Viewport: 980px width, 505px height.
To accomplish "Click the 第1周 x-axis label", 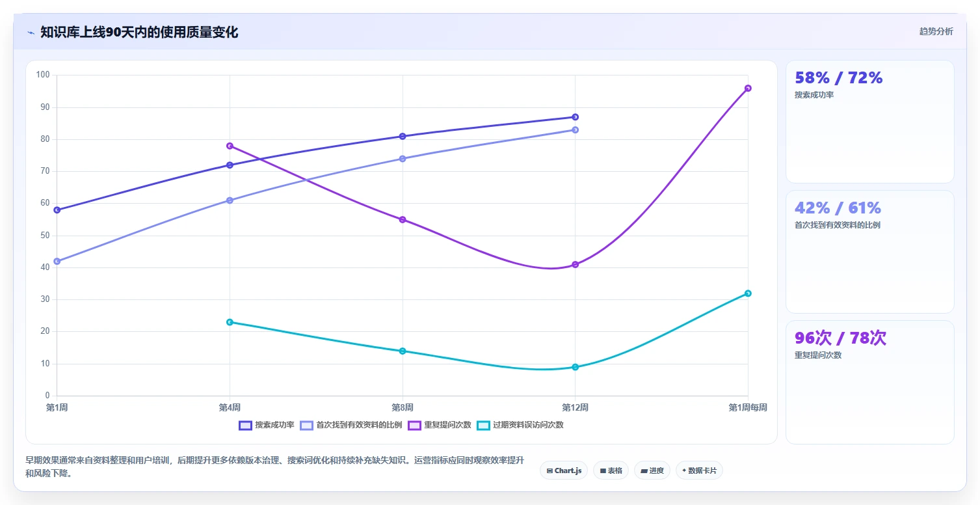I will (x=57, y=408).
